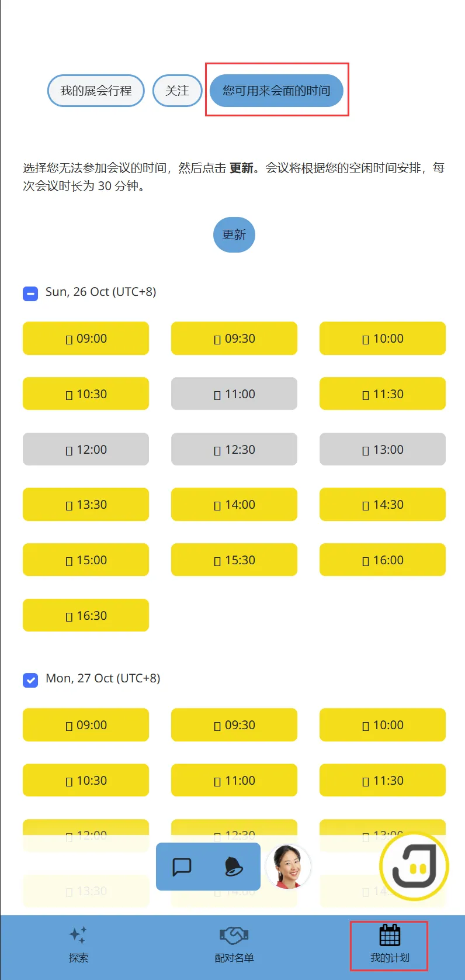Tap the yellow smiley assistant icon
The height and width of the screenshot is (980, 465).
click(x=414, y=867)
